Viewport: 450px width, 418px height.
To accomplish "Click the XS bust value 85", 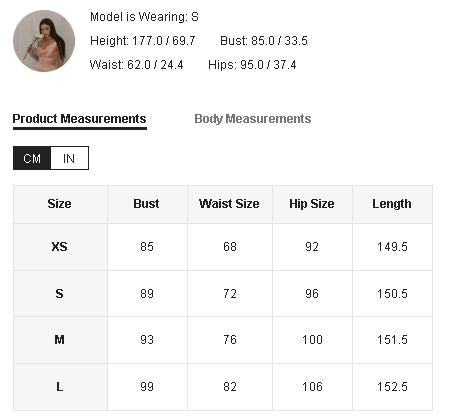I will 147,247.
